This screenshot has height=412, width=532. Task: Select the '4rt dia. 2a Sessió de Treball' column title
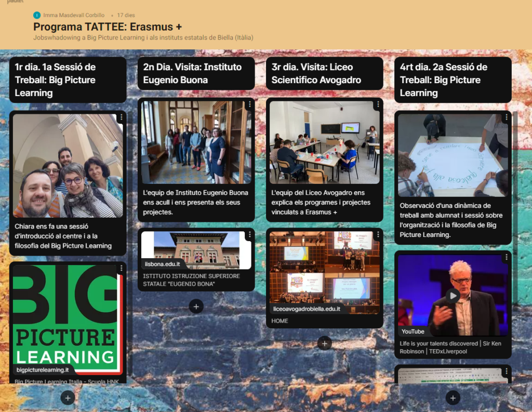click(444, 80)
